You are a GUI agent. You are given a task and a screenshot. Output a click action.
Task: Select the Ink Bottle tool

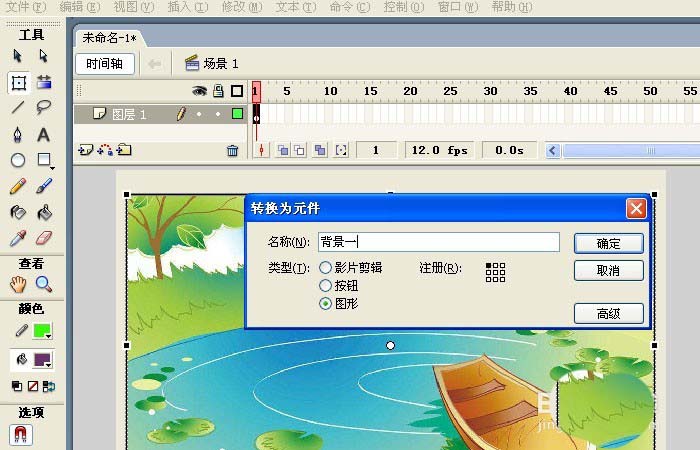[18, 212]
